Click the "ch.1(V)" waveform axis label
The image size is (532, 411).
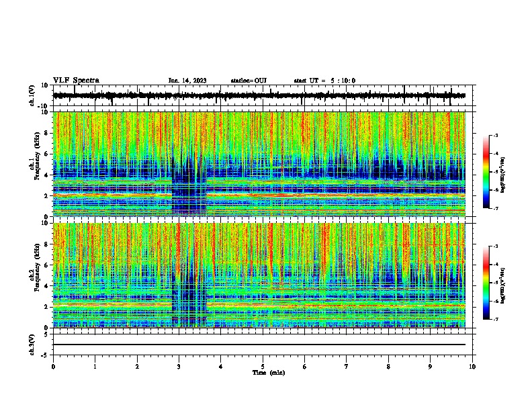(32, 95)
